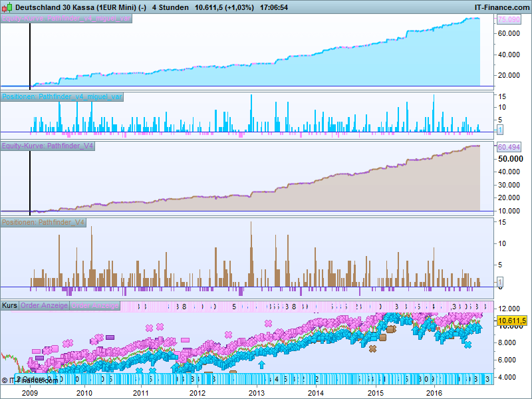Viewport: 532px width, 399px height.
Task: Click the price readout '10.611,5 (+1,03%)' in header
Action: [x=224, y=7]
